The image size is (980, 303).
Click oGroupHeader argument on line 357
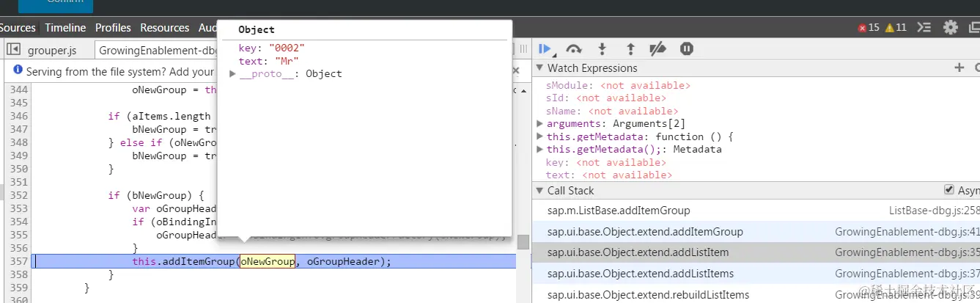343,261
